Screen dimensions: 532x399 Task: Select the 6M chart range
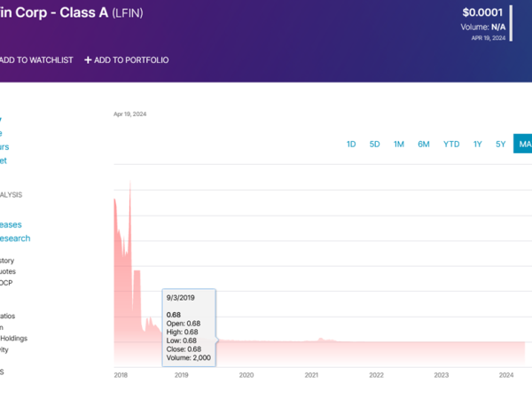point(424,145)
